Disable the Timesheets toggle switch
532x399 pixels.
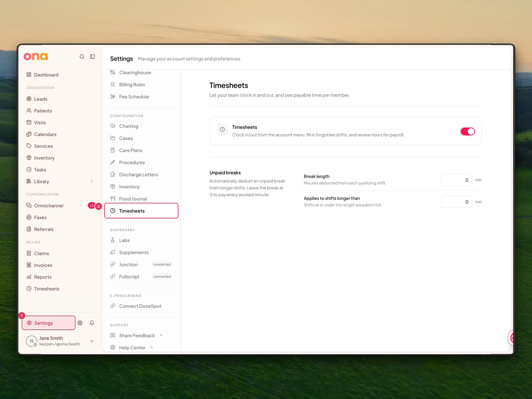coord(468,131)
